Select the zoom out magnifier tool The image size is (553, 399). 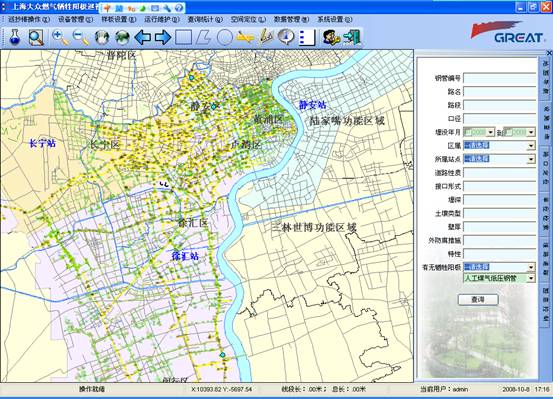pos(81,37)
